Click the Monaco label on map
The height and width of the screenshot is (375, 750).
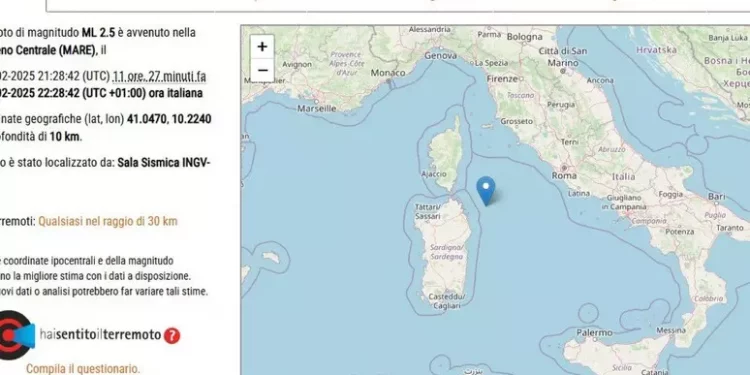click(388, 73)
